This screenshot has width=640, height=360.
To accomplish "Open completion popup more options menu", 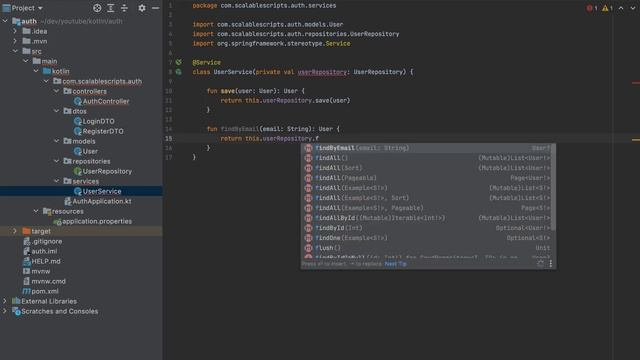I will 551,264.
